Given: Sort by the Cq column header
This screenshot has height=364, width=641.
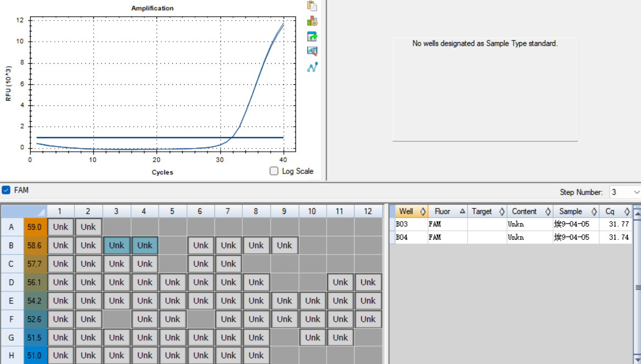Looking at the screenshot, I should click(x=615, y=211).
